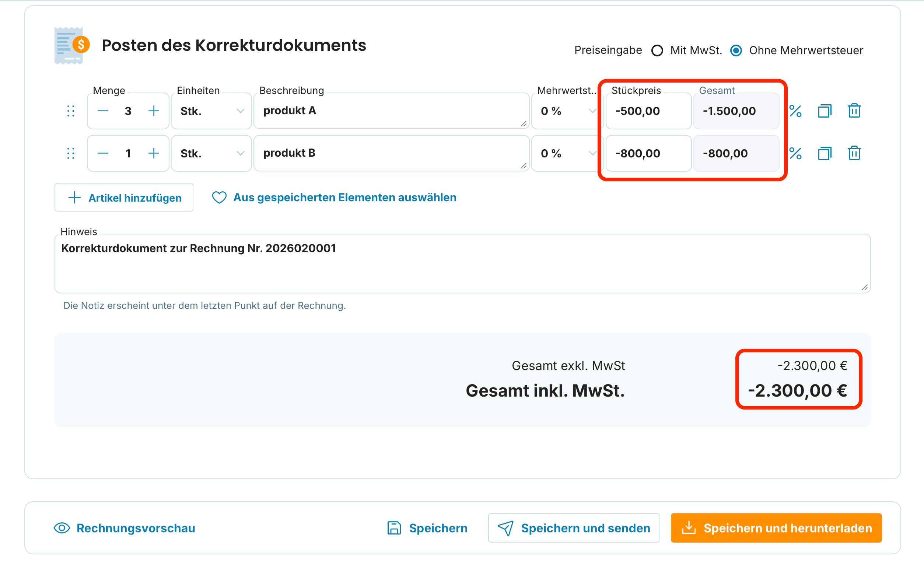Edit unit price -800,00 field
Screen dimensions: 924x561
point(649,153)
